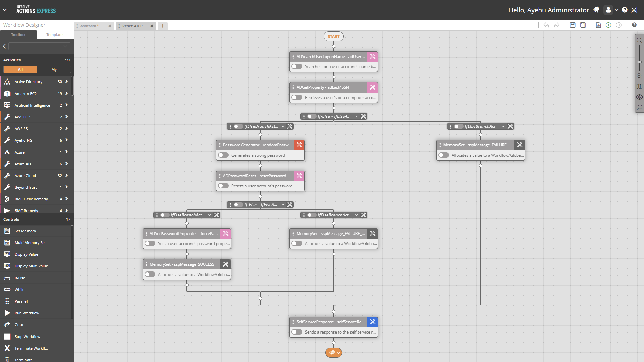Expand the If-Else ifElseA dropdown arrow

357,116
